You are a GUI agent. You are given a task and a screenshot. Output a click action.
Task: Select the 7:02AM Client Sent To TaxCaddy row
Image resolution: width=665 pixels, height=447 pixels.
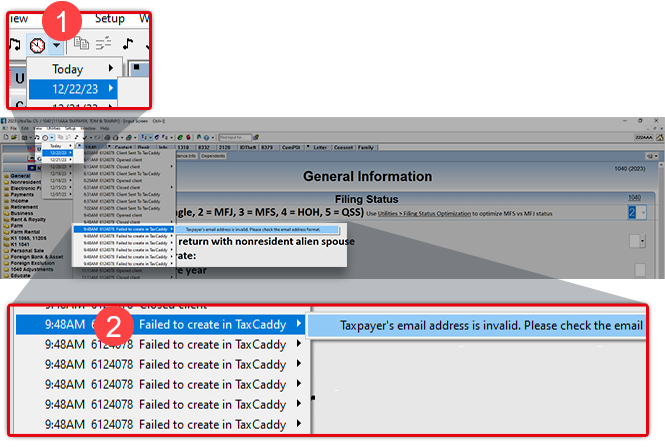click(x=124, y=208)
